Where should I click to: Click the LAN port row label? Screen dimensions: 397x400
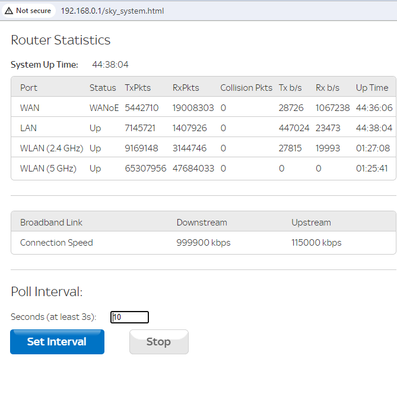[28, 128]
